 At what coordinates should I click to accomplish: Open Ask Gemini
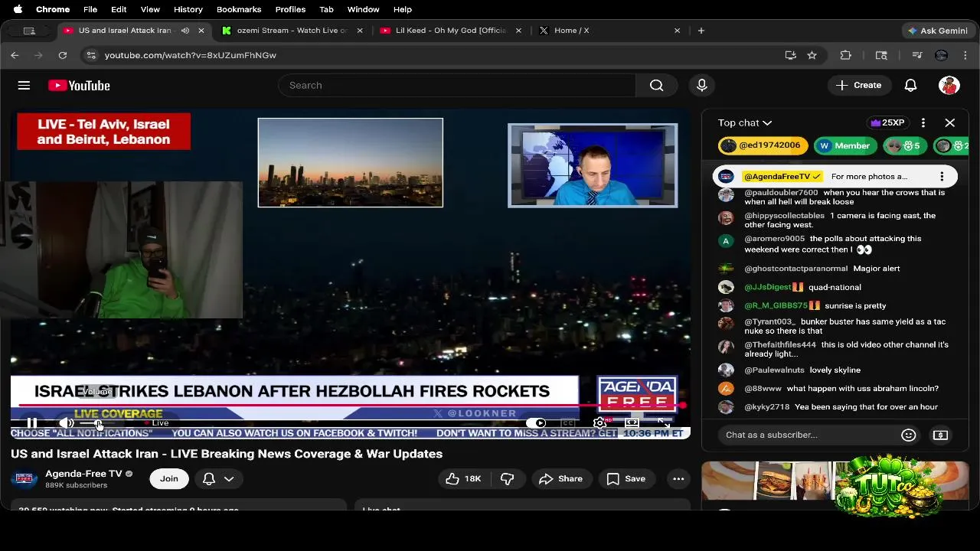coord(938,31)
